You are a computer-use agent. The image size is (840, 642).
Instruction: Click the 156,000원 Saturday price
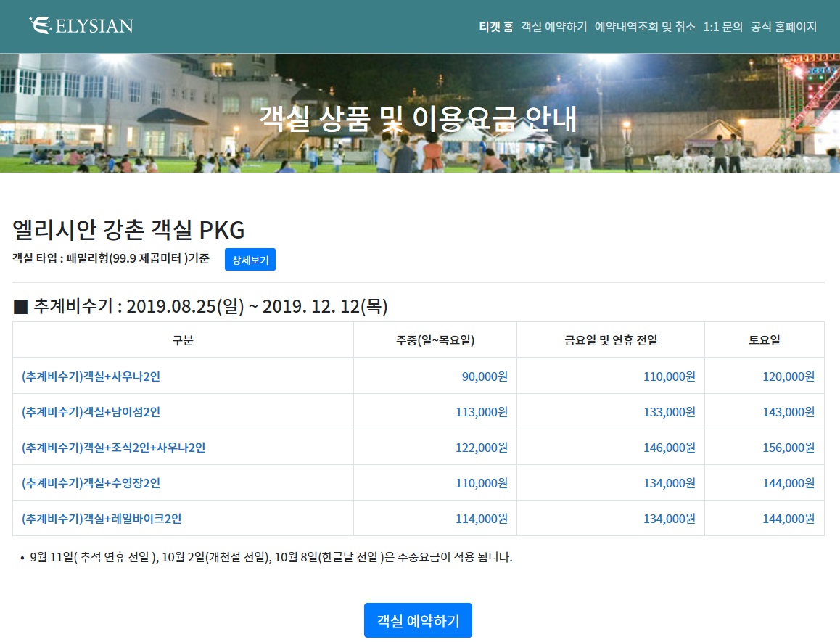click(788, 448)
